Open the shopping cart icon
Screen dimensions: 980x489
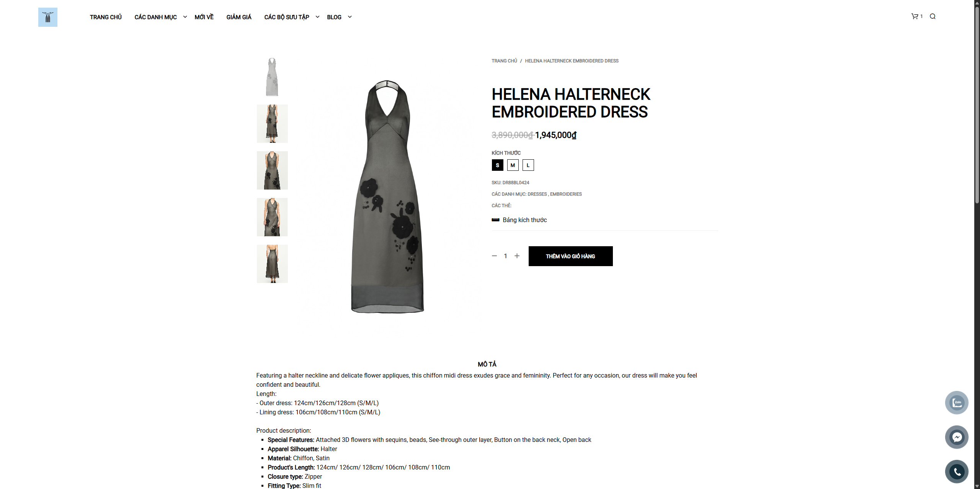click(x=915, y=16)
